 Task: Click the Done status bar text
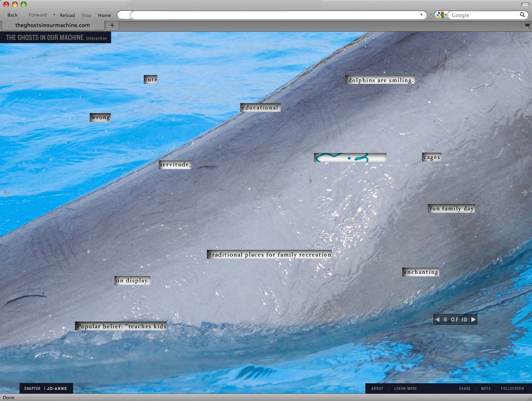[x=9, y=398]
